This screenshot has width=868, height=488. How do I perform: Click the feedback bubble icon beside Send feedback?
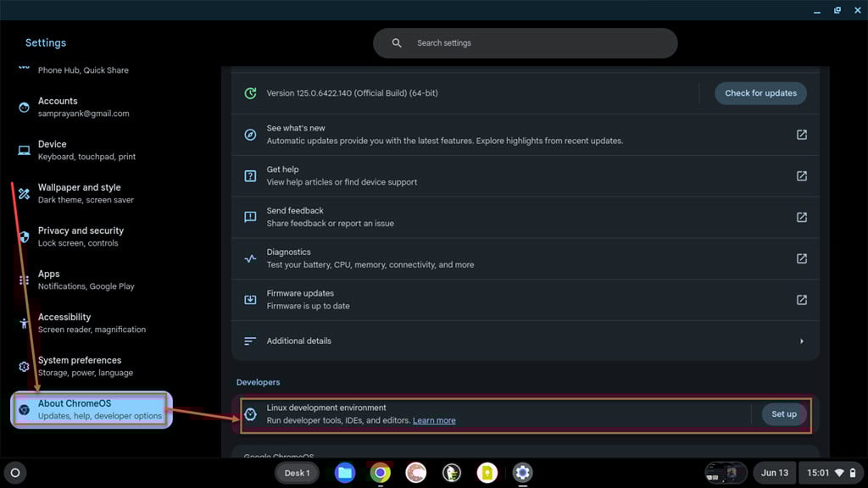click(250, 217)
